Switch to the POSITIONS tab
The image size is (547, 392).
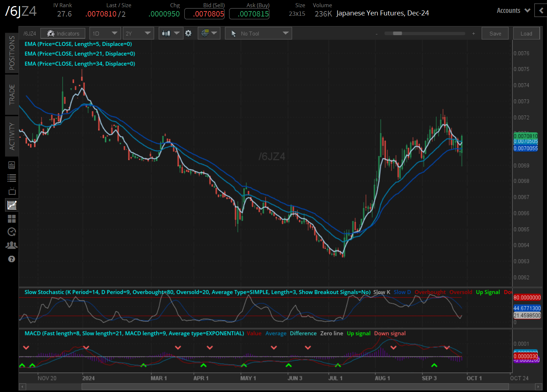tap(12, 53)
